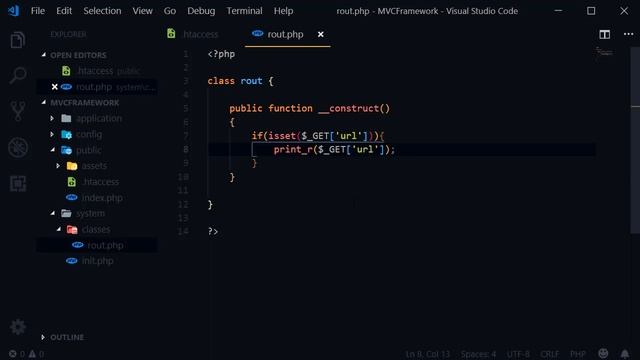The width and height of the screenshot is (640, 360).
Task: Click the isset condition line
Action: [318, 136]
